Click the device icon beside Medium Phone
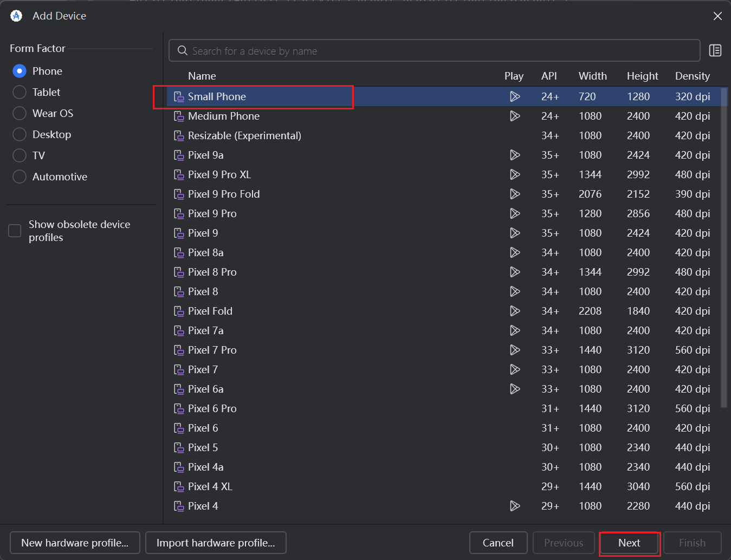The width and height of the screenshot is (731, 560). (179, 116)
